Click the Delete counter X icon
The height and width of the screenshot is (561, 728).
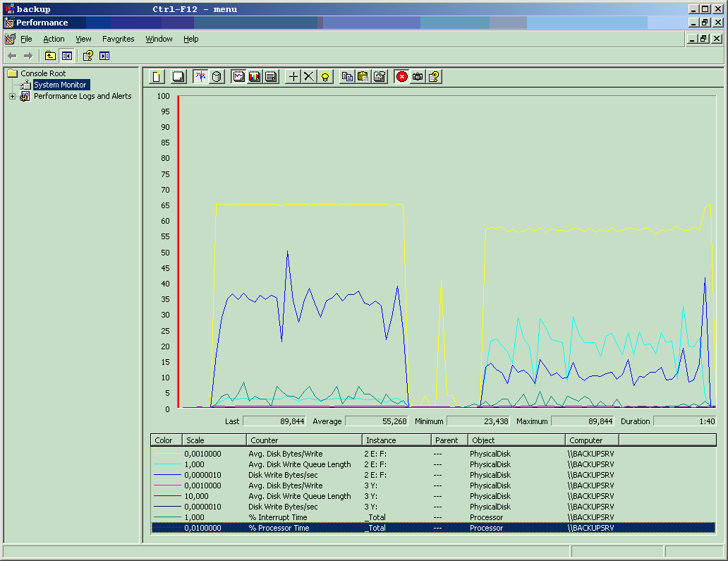point(309,76)
